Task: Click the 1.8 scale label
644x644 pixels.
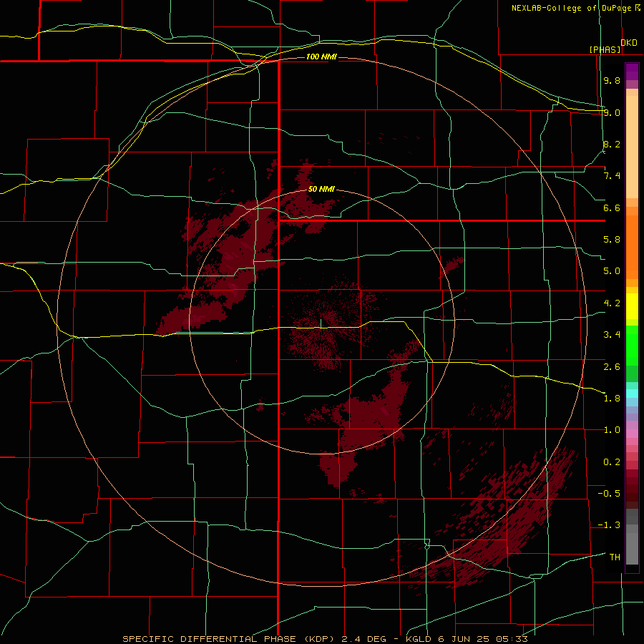Action: [x=612, y=399]
